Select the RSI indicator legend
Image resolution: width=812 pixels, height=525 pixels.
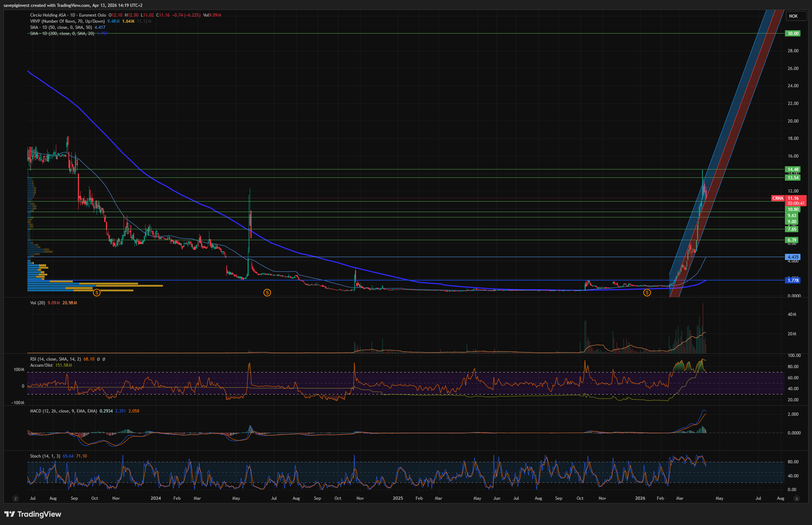point(55,359)
